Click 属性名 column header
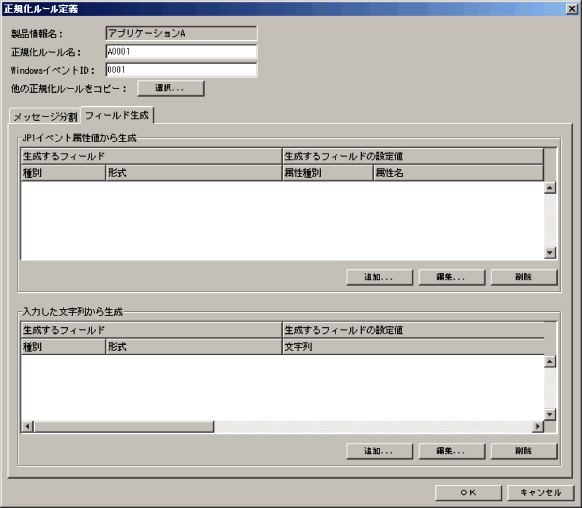The width and height of the screenshot is (582, 508). [x=459, y=173]
